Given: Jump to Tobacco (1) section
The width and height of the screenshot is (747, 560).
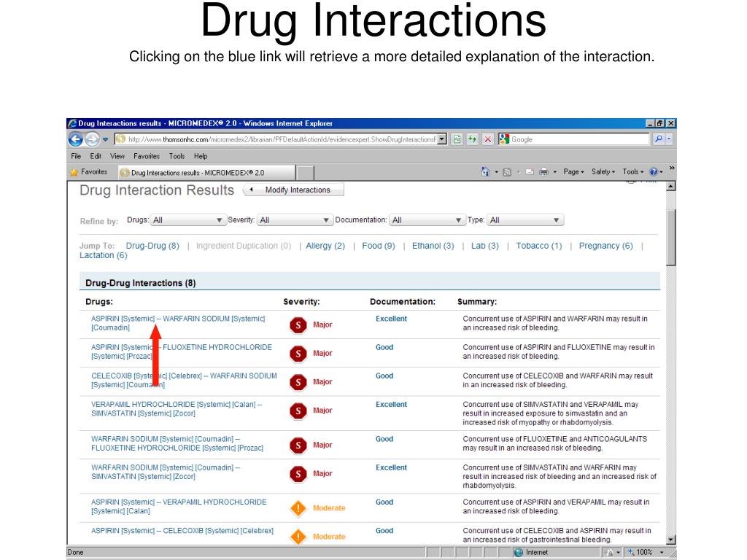Looking at the screenshot, I should coord(539,246).
